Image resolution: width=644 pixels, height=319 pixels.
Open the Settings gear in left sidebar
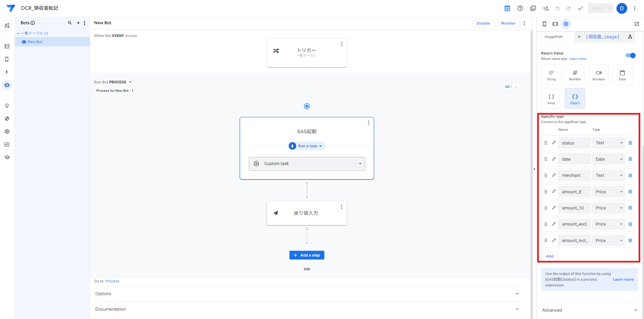(7, 131)
